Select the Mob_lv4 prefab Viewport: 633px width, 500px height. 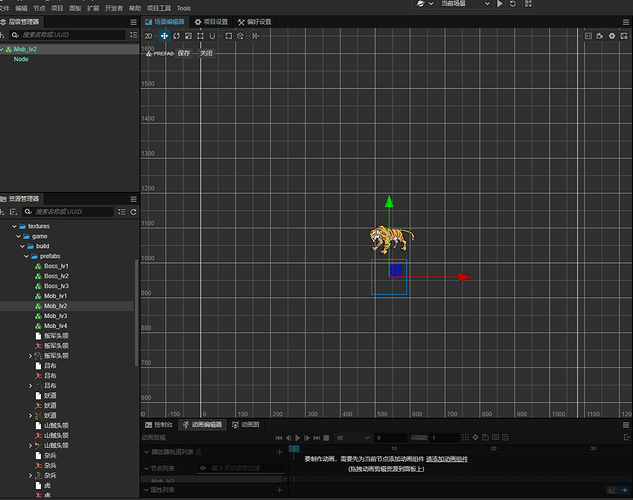click(x=55, y=326)
